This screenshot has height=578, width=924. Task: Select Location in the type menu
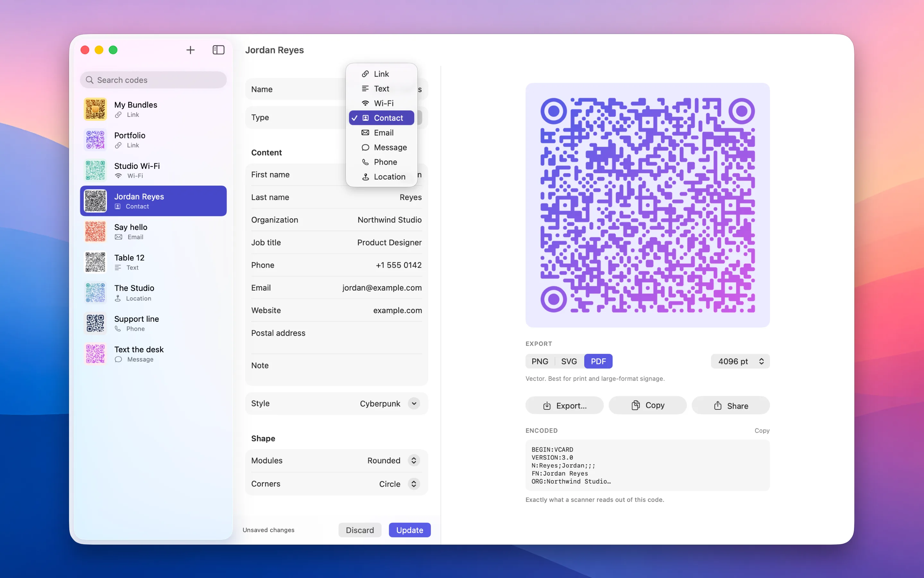pos(381,177)
